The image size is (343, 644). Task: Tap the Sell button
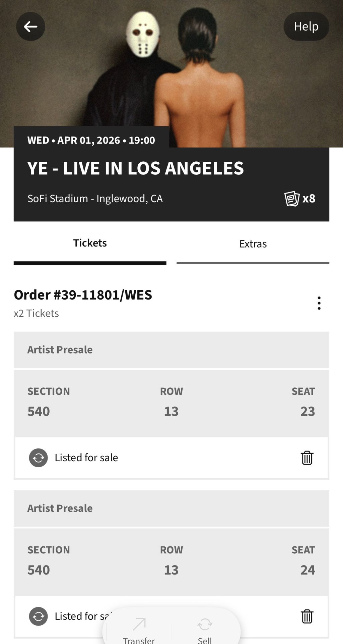[205, 629]
